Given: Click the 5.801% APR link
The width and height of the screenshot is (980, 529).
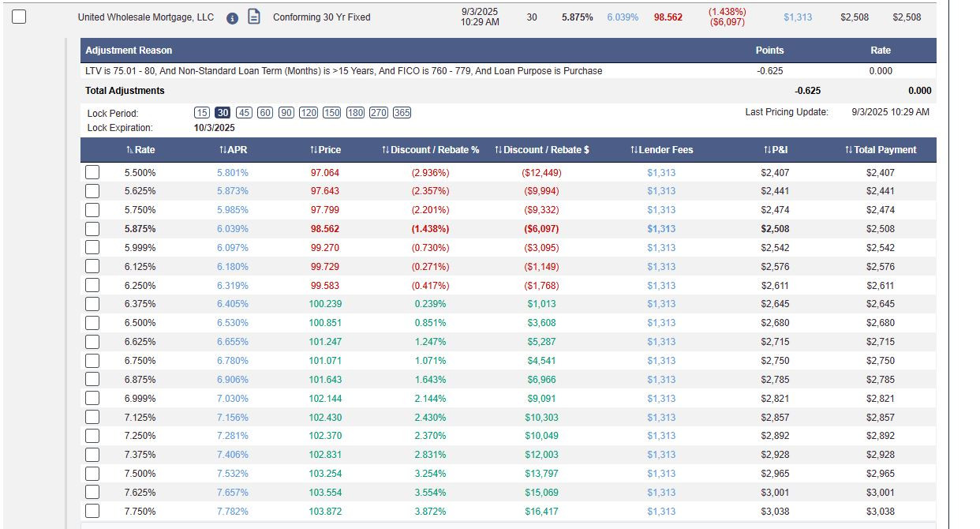Looking at the screenshot, I should [x=233, y=172].
